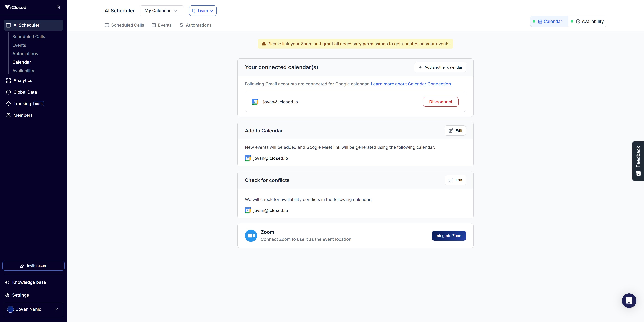Open the Analytics section
Image resolution: width=644 pixels, height=322 pixels.
(23, 81)
